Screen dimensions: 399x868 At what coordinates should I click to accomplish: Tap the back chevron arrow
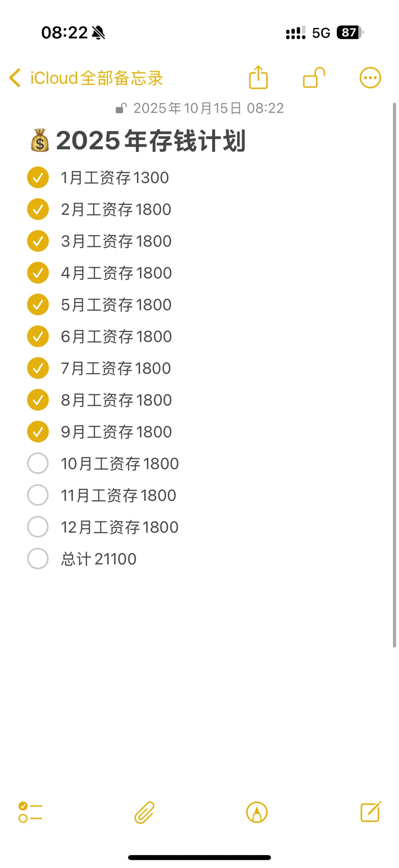coord(15,78)
